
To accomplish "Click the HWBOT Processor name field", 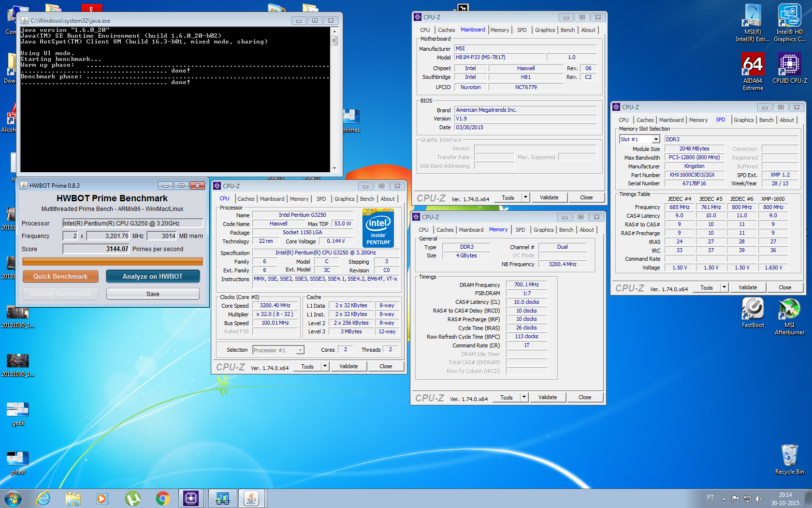I will [133, 223].
